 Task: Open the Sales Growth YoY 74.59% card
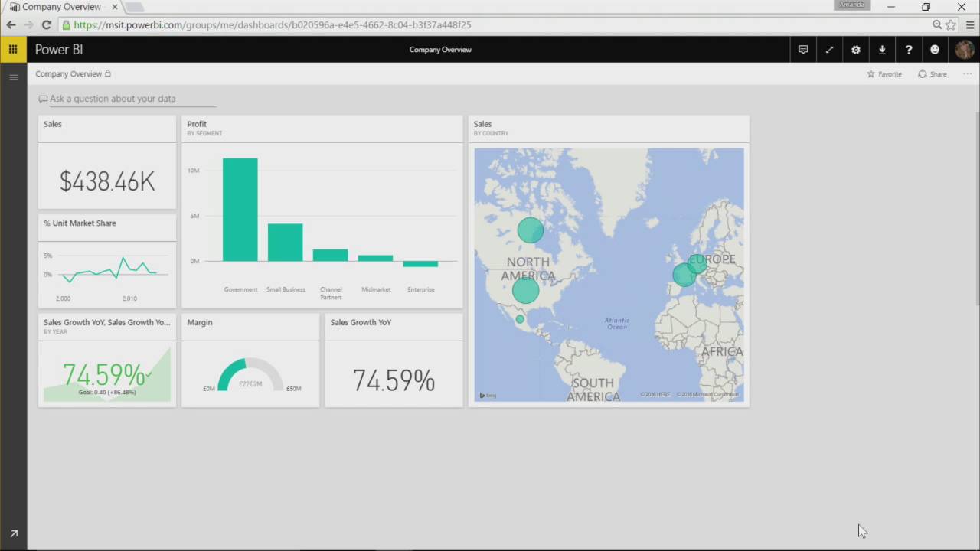tap(394, 360)
